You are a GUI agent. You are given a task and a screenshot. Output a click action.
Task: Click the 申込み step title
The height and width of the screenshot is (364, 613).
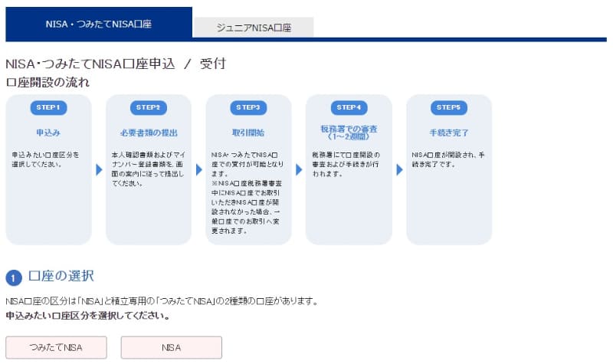(48, 133)
